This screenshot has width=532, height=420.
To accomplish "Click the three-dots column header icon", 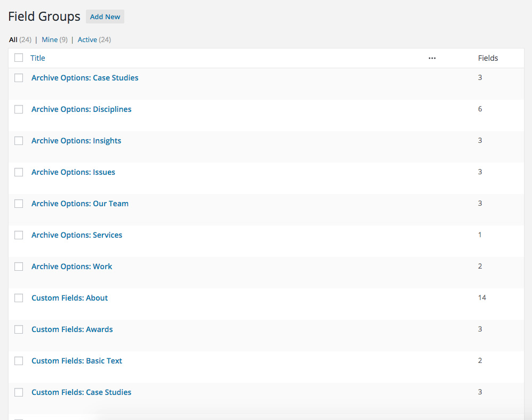I will [x=432, y=58].
